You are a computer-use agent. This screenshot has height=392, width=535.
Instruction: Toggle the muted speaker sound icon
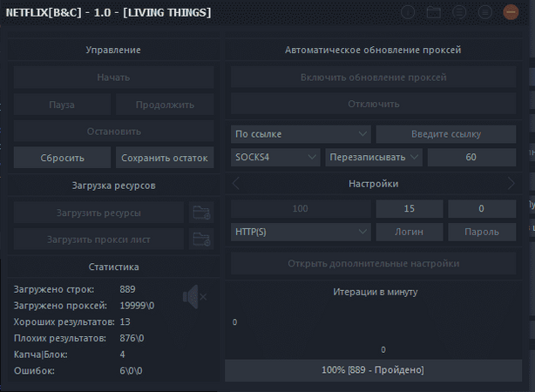[194, 297]
